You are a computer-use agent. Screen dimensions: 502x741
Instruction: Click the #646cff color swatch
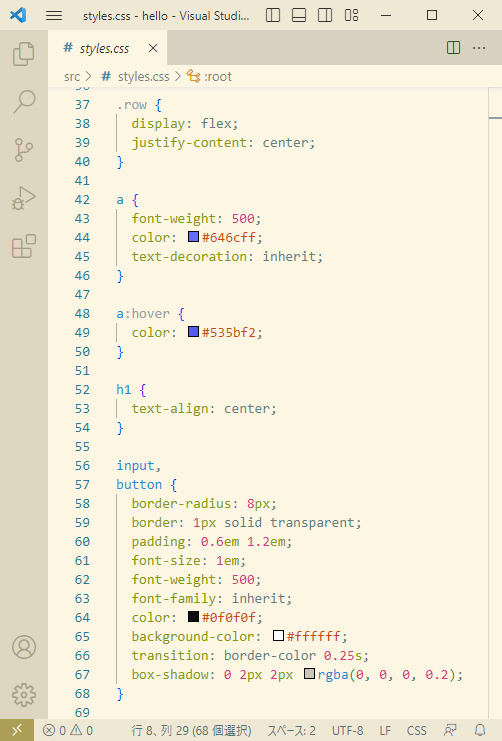pos(193,236)
